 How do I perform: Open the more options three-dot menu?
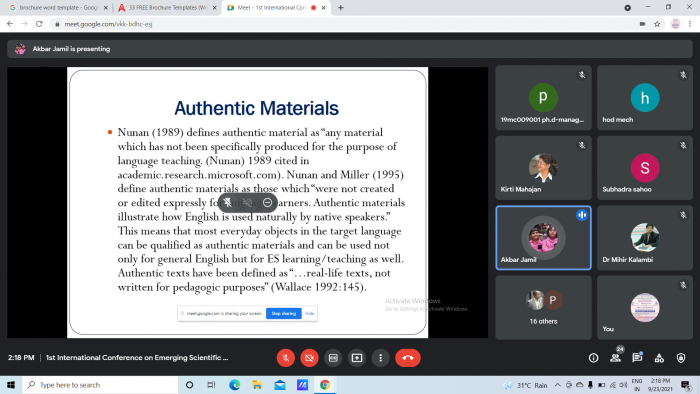pyautogui.click(x=380, y=358)
